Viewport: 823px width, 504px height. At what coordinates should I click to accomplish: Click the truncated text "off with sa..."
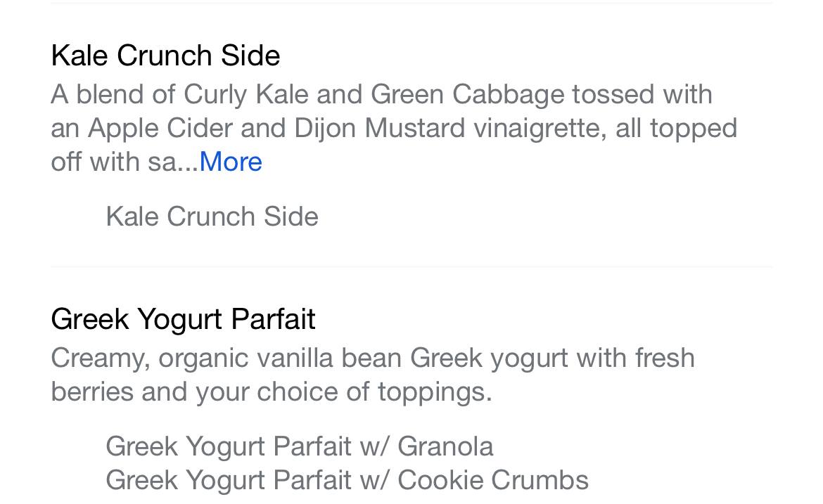(x=124, y=162)
